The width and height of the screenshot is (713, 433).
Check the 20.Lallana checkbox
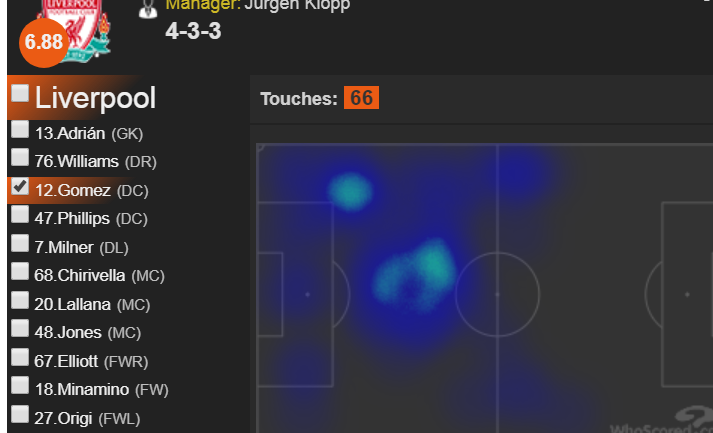[x=20, y=300]
